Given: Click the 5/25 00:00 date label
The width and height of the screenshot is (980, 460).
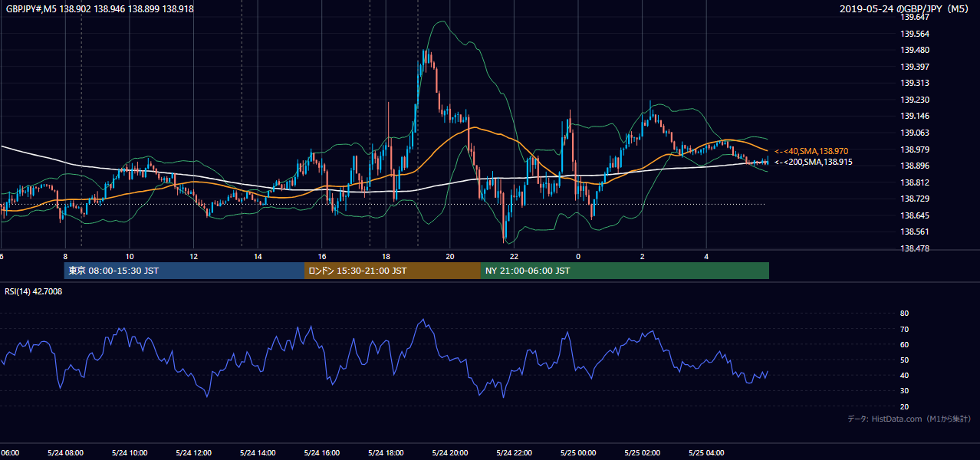Looking at the screenshot, I should (x=578, y=453).
